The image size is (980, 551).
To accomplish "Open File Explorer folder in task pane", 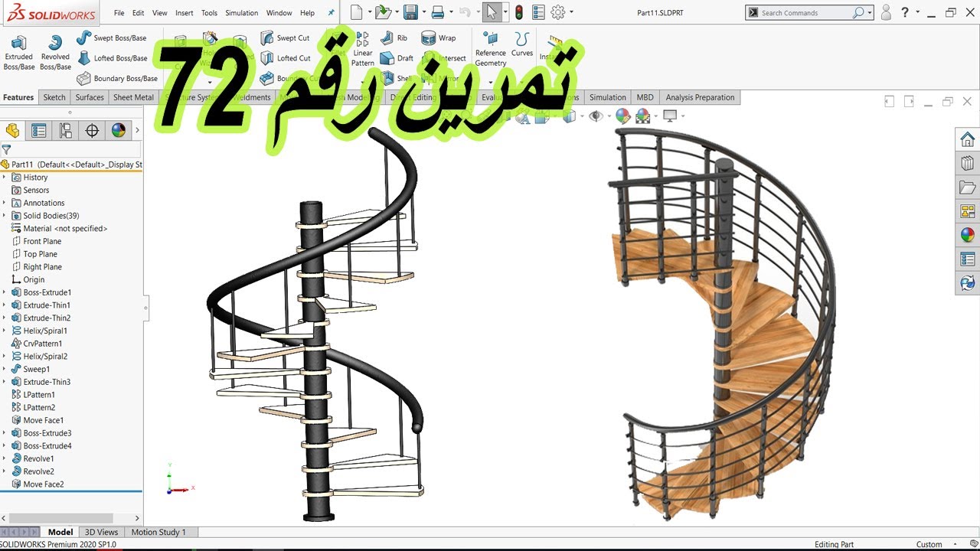I will [968, 187].
